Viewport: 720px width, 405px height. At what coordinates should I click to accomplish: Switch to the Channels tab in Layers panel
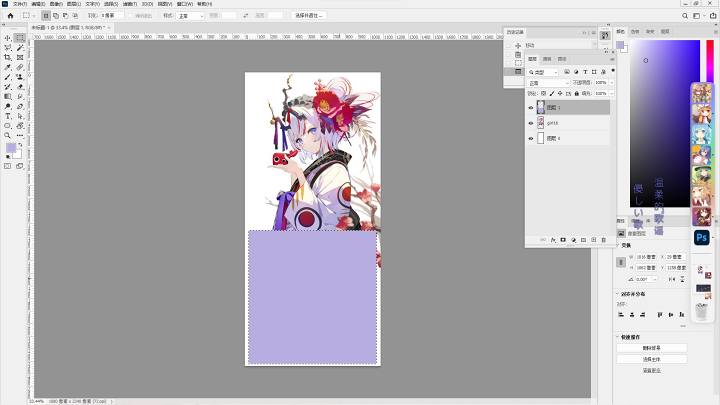point(547,59)
